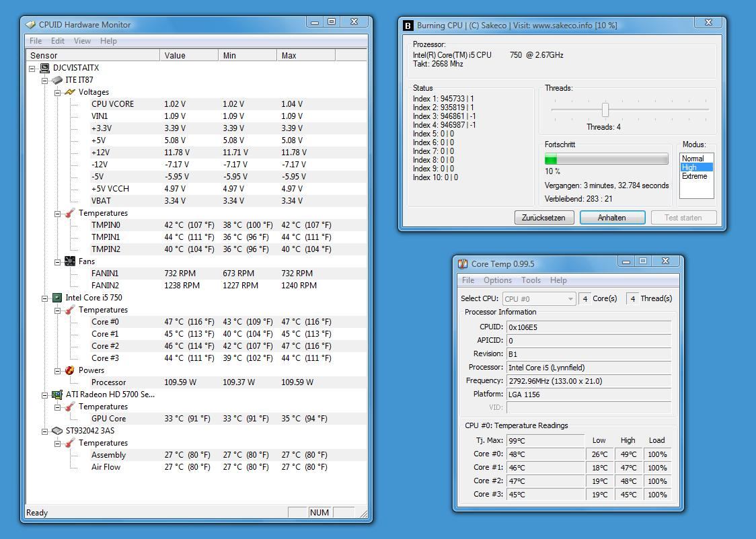Collapse the Fans section
The height and width of the screenshot is (539, 756).
tap(57, 262)
